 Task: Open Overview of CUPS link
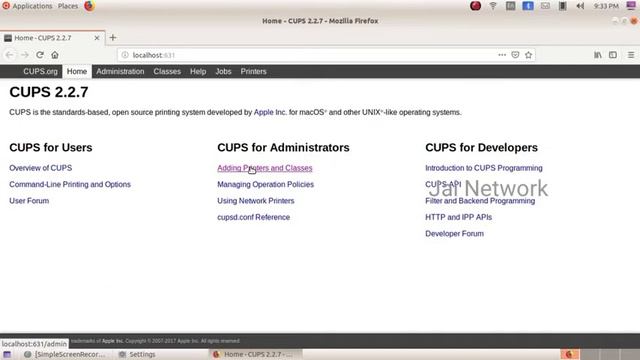(x=40, y=168)
